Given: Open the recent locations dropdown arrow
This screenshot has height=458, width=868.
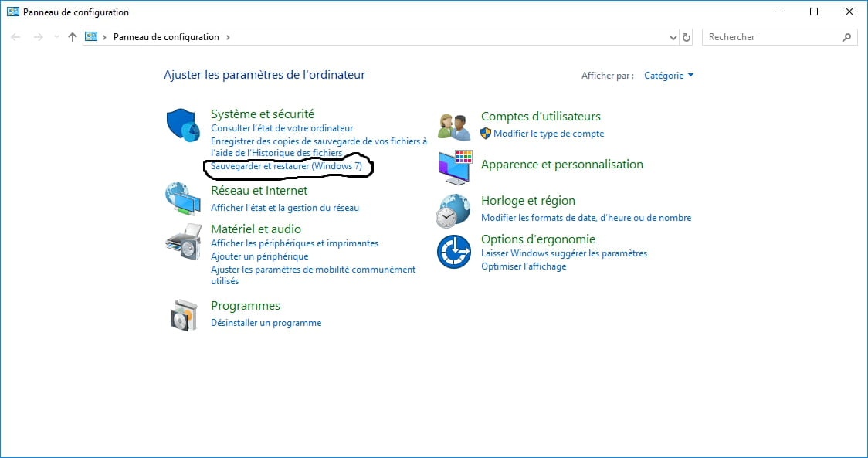Looking at the screenshot, I should tap(56, 37).
